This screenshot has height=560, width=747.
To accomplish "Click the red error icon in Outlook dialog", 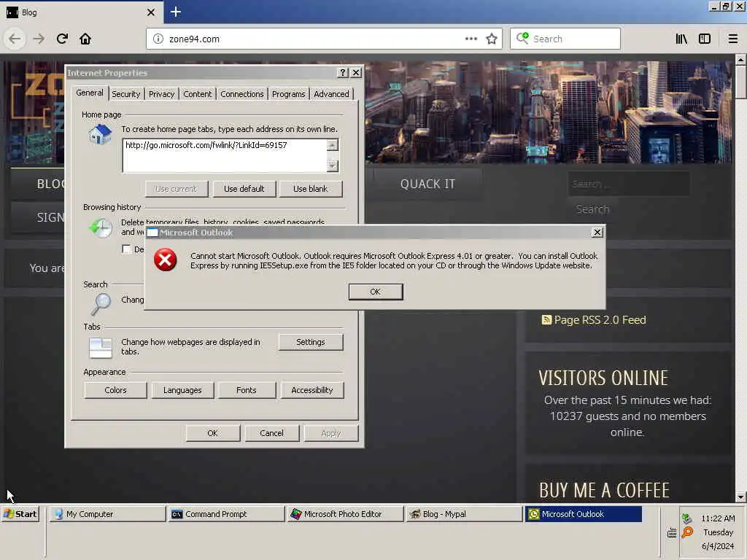I will (166, 260).
